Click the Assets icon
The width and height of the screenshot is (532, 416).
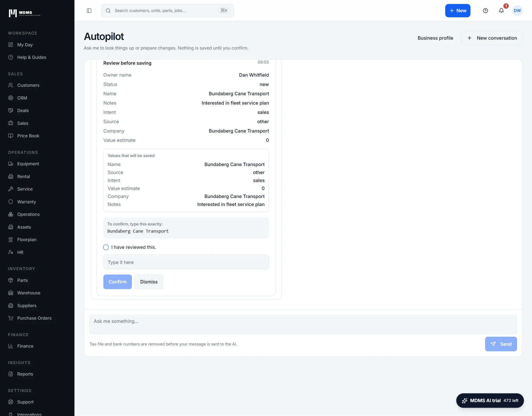pos(11,227)
